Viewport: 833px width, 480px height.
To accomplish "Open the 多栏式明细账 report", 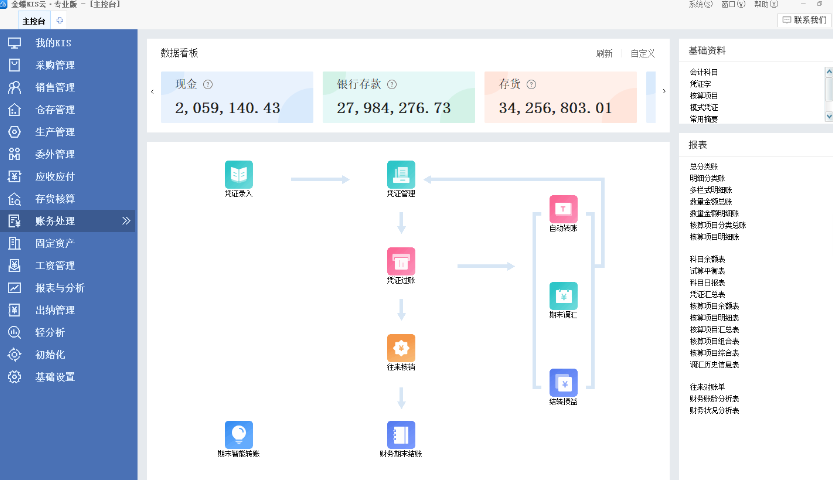I will pos(711,190).
